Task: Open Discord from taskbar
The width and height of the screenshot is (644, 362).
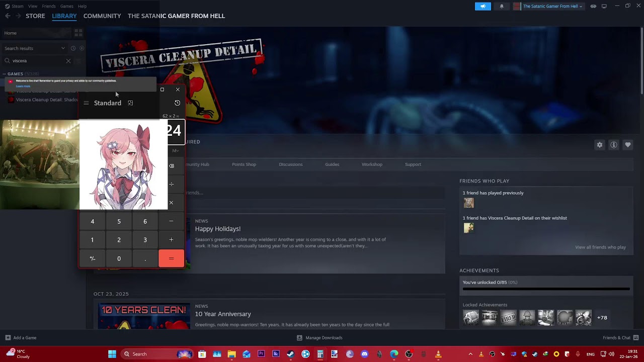Action: pos(365,354)
